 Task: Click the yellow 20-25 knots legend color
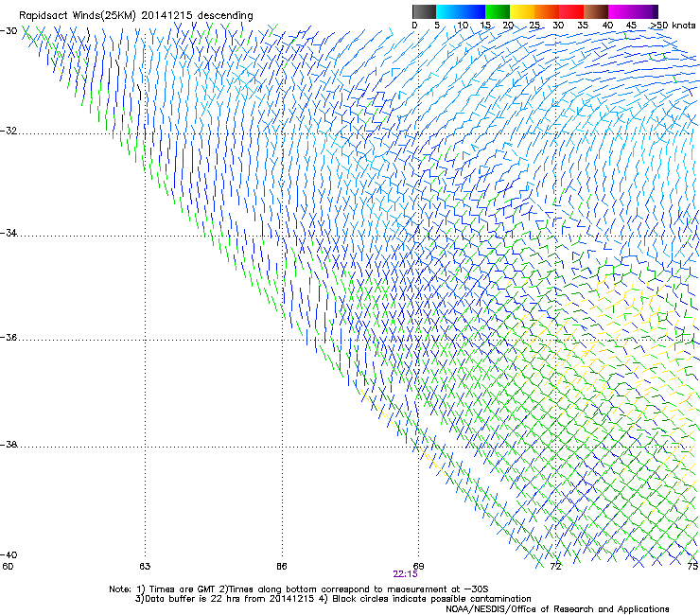tap(522, 11)
